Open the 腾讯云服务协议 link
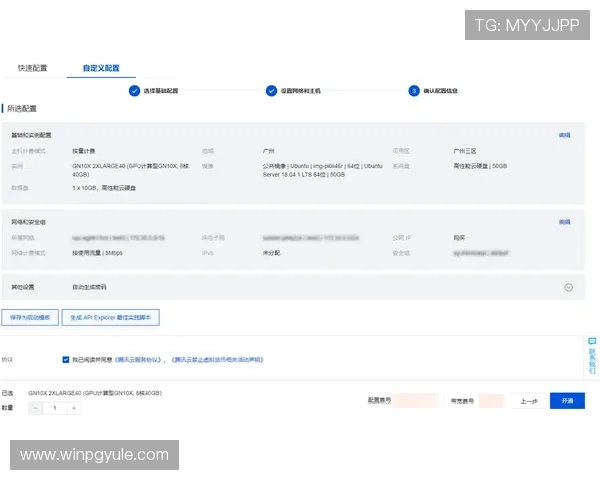Viewport: 600px width, 480px height. coord(138,359)
